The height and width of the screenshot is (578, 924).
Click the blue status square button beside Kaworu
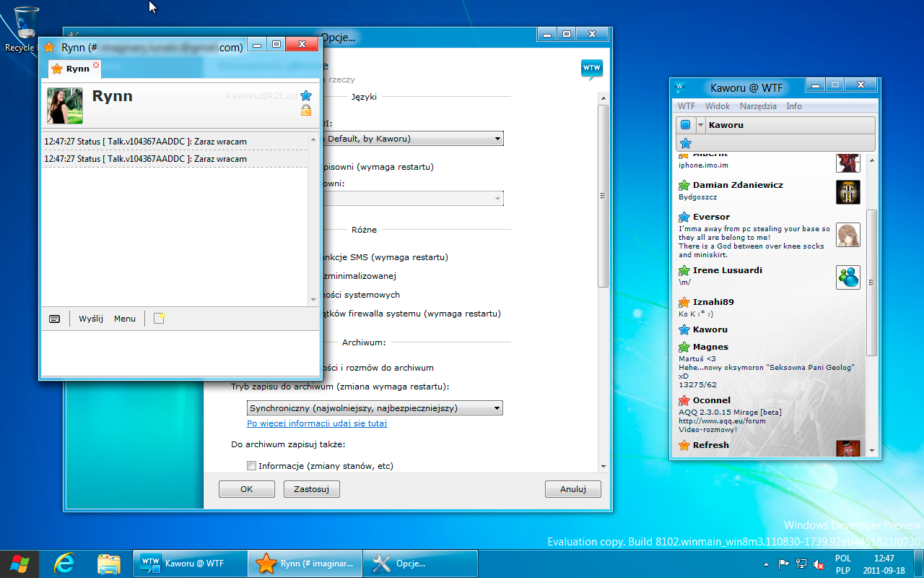point(686,125)
